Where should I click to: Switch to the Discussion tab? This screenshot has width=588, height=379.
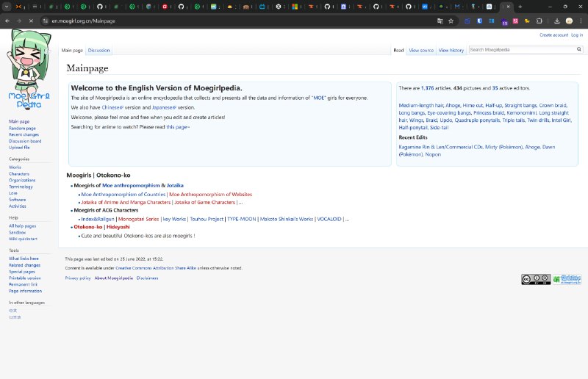98,51
